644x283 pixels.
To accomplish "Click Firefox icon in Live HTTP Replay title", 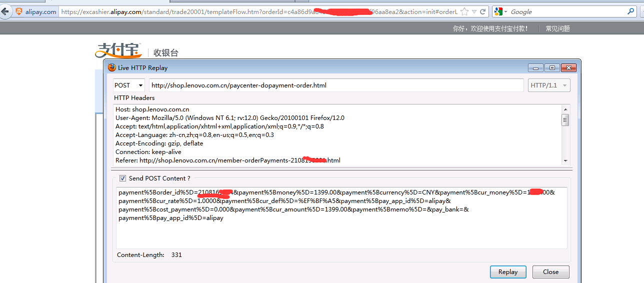I will pos(112,67).
